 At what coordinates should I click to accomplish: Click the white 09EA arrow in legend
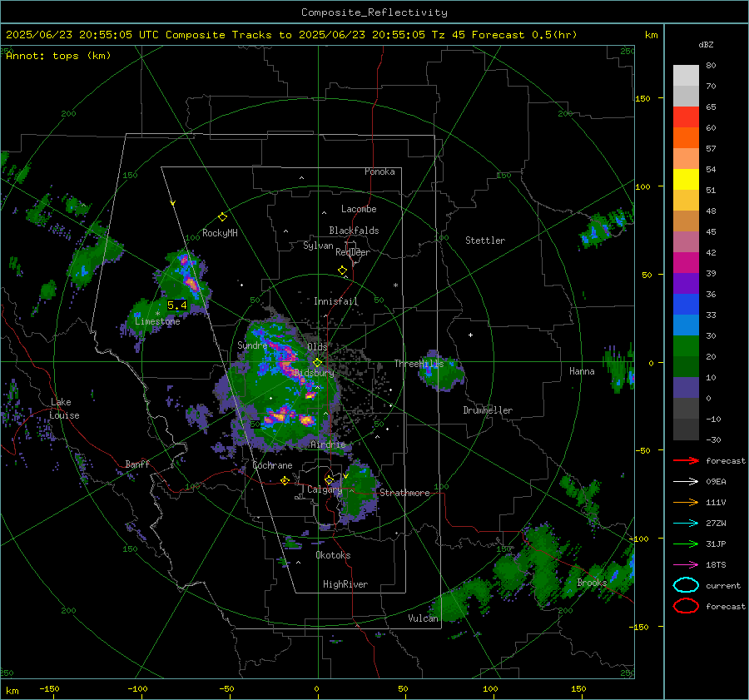686,482
